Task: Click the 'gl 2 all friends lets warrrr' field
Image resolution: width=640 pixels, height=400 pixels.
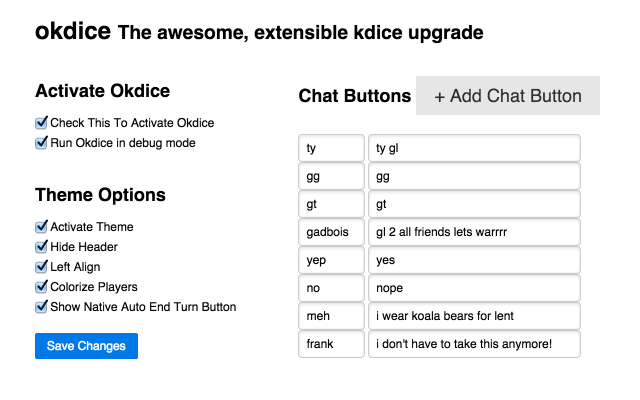Action: (x=474, y=232)
